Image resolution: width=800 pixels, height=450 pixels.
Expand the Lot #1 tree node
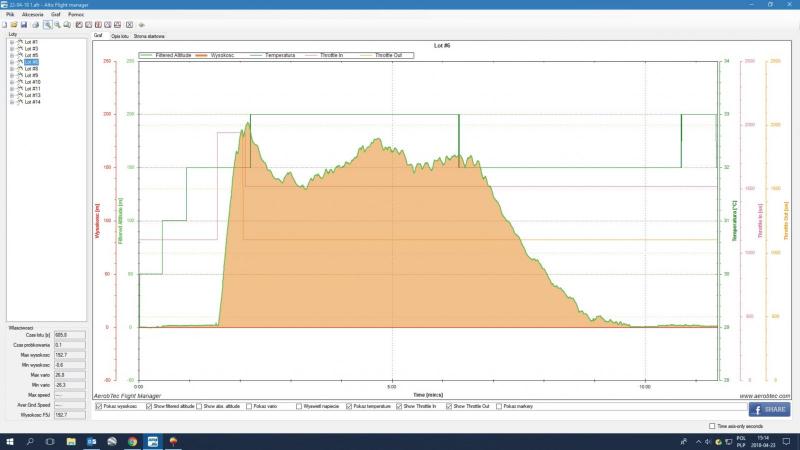pyautogui.click(x=11, y=42)
